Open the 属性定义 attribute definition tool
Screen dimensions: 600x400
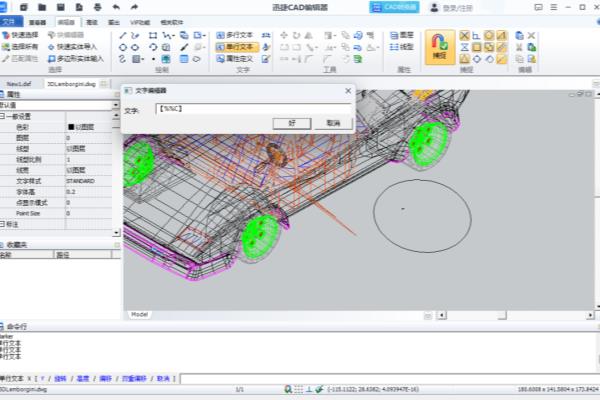[237, 58]
